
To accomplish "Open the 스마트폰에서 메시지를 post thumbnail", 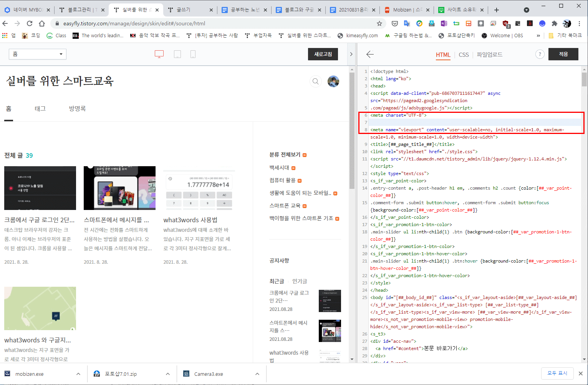I will (x=119, y=188).
